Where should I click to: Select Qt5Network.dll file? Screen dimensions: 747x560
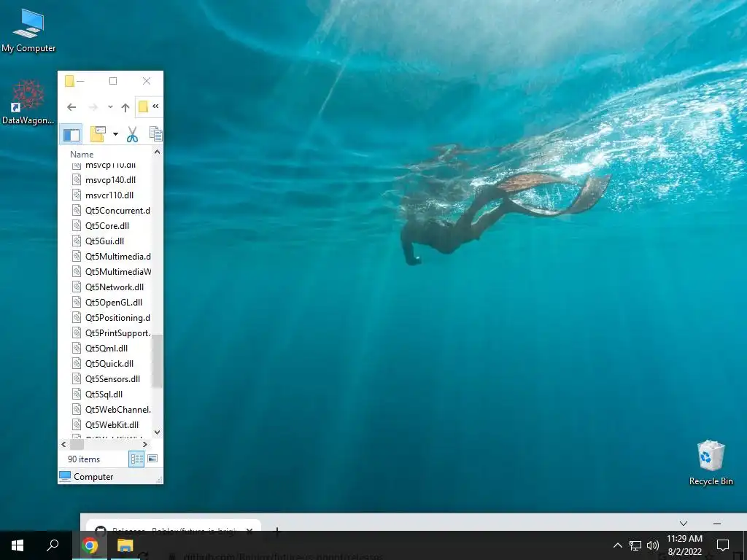point(115,287)
